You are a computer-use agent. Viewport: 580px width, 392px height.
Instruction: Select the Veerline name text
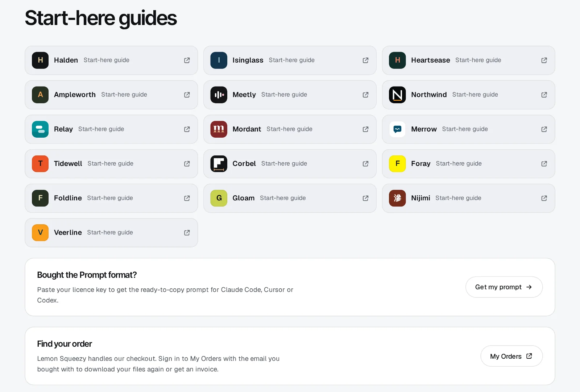(x=68, y=232)
